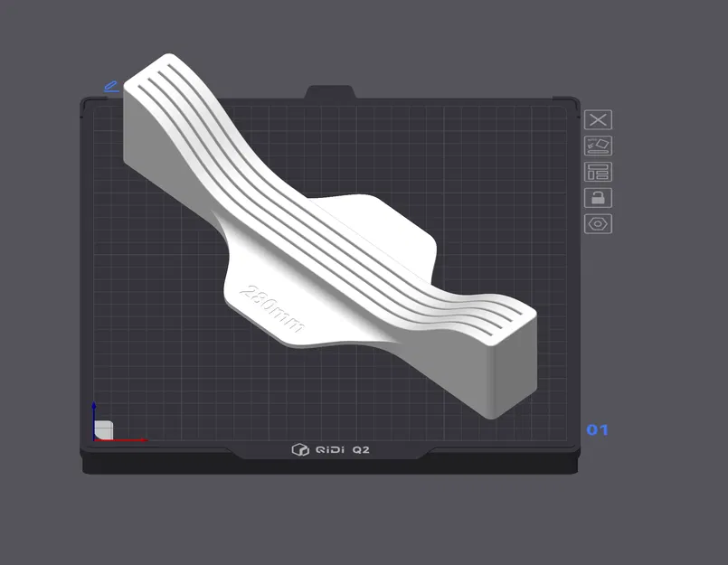The image size is (728, 565).
Task: Select the auto-orient plate icon
Action: coord(598,145)
